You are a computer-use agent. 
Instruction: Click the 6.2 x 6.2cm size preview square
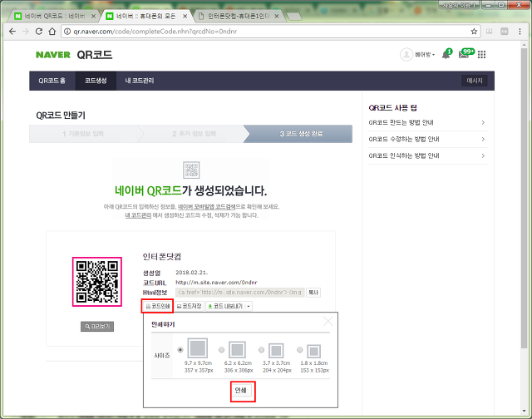tap(237, 350)
